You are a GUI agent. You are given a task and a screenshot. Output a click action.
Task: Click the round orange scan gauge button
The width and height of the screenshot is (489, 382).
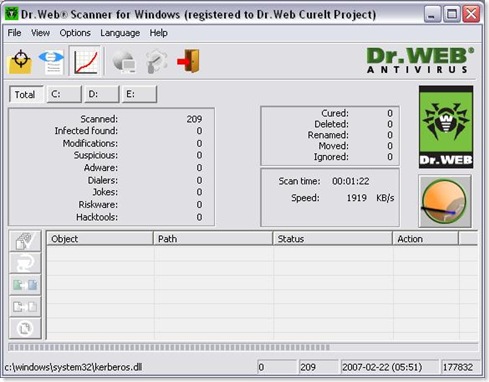[x=445, y=201]
